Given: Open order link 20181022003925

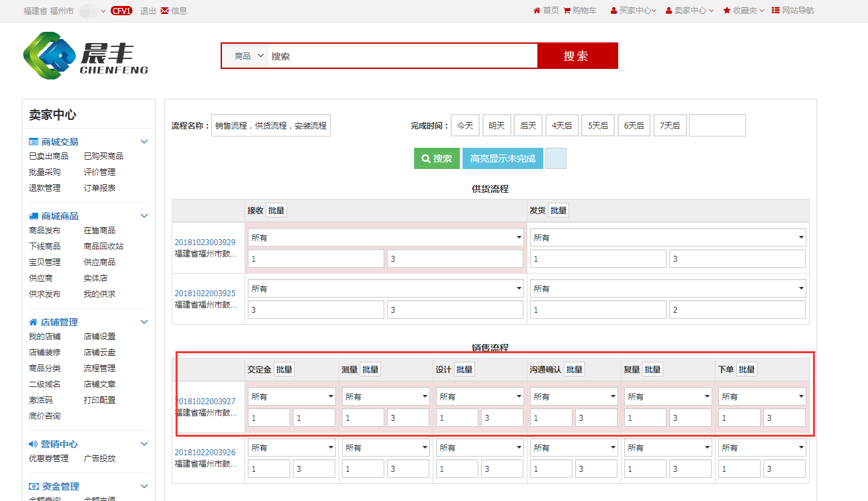Looking at the screenshot, I should click(x=205, y=293).
